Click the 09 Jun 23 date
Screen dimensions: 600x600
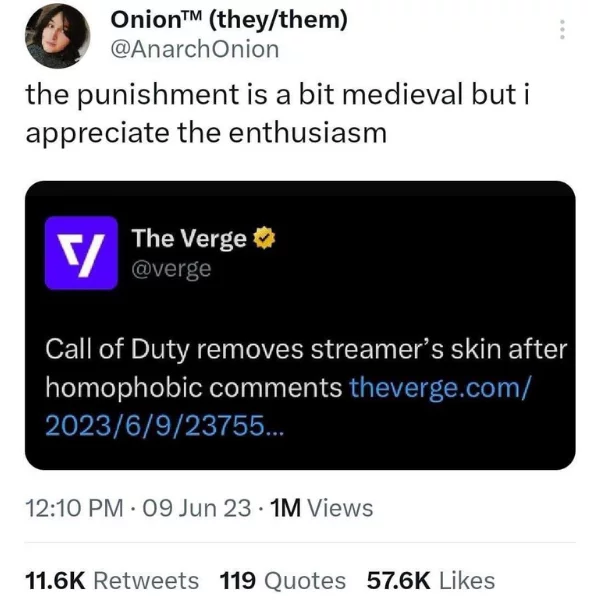[x=196, y=508]
